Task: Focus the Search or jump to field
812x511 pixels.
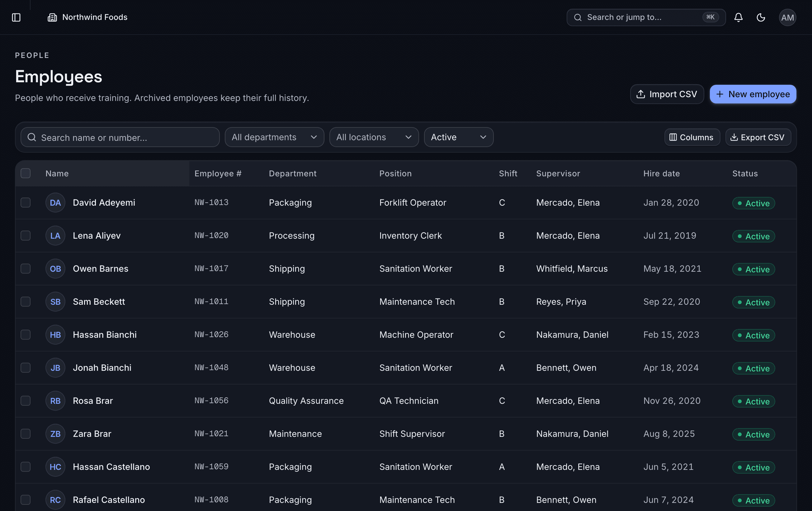Action: (646, 17)
